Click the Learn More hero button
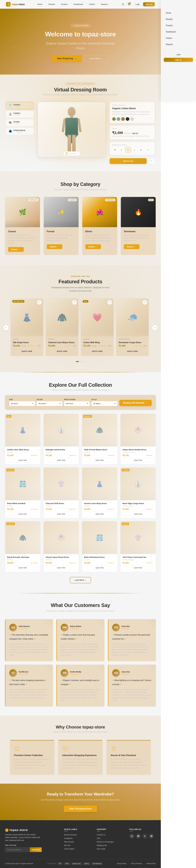This screenshot has width=196, height=868. pos(96,59)
